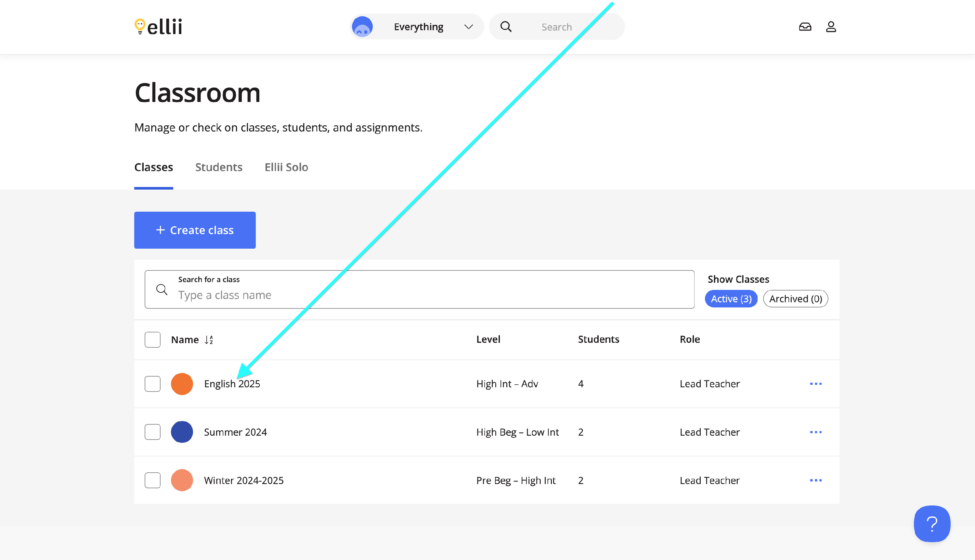
Task: Sort classes by Name A-Z icon
Action: click(x=209, y=340)
